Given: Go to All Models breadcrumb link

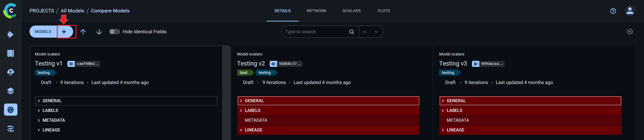Looking at the screenshot, I should [72, 11].
